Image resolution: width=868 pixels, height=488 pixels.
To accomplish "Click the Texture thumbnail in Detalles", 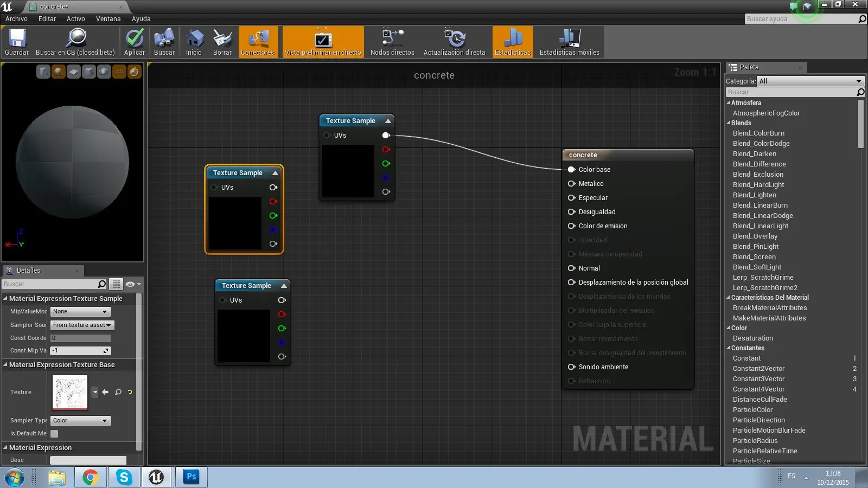I will 70,392.
